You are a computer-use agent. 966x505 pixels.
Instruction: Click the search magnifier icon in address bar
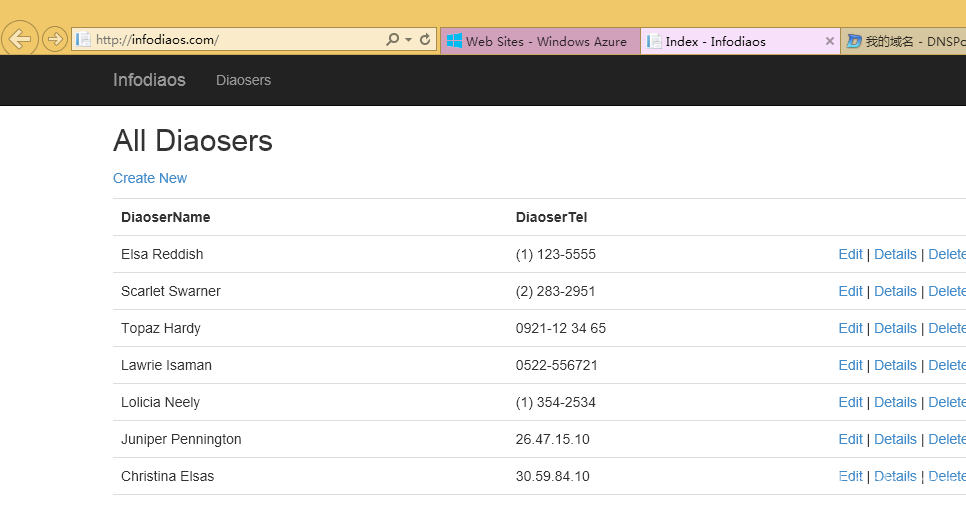(x=392, y=40)
